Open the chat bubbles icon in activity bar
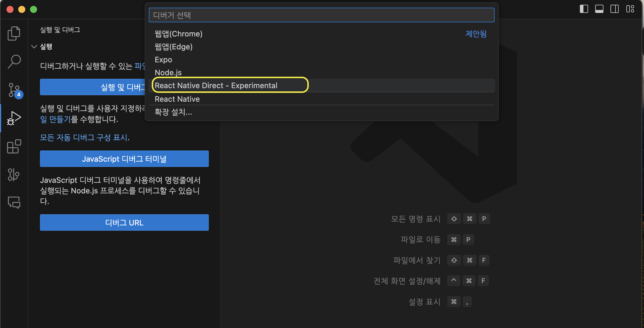 pos(14,202)
